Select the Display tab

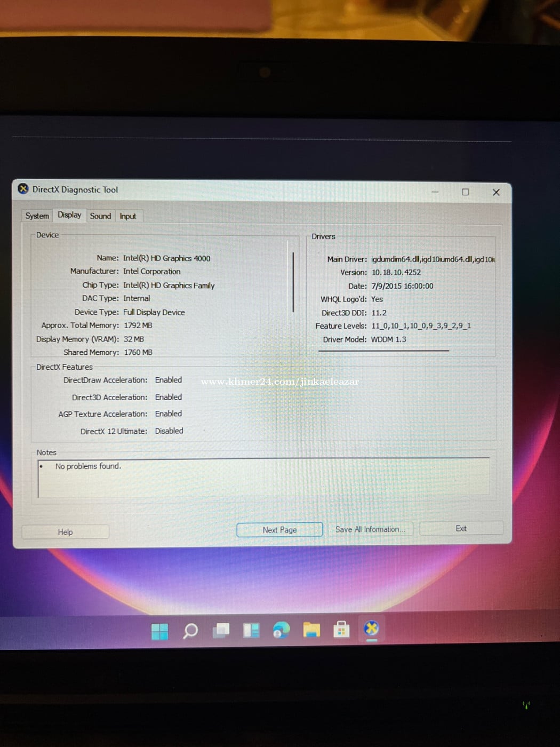(x=69, y=215)
